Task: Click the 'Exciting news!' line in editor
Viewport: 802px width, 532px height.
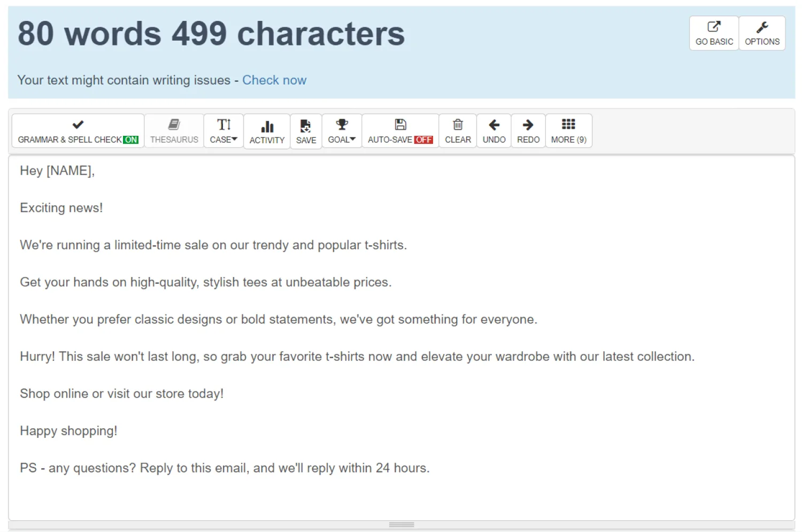Action: coord(61,208)
